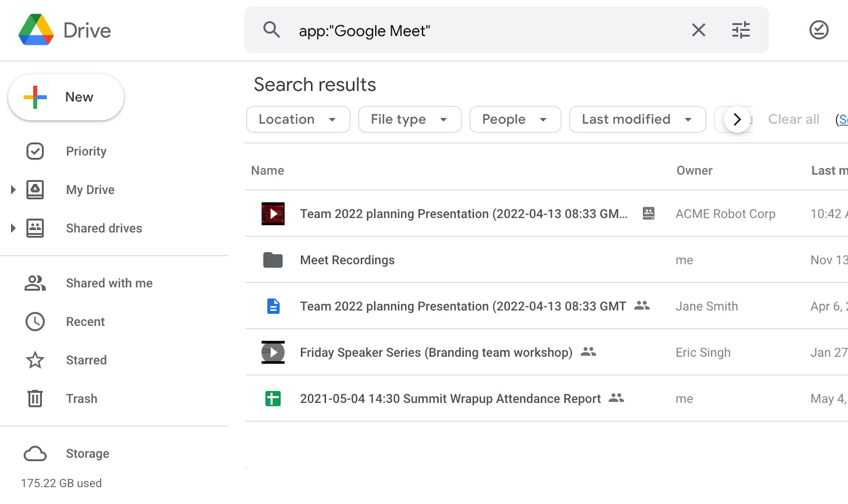Click the Google Drive logo
Image resolution: width=848 pixels, height=504 pixels.
[x=36, y=30]
